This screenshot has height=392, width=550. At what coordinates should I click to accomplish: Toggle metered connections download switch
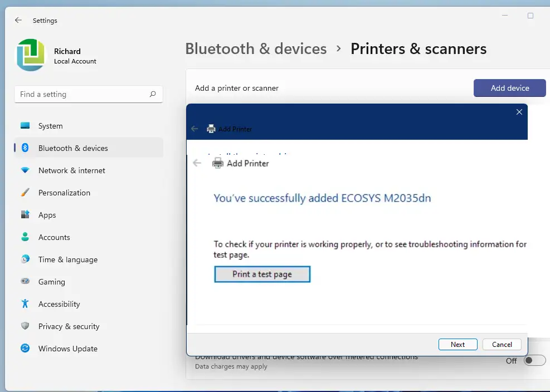[x=534, y=360]
